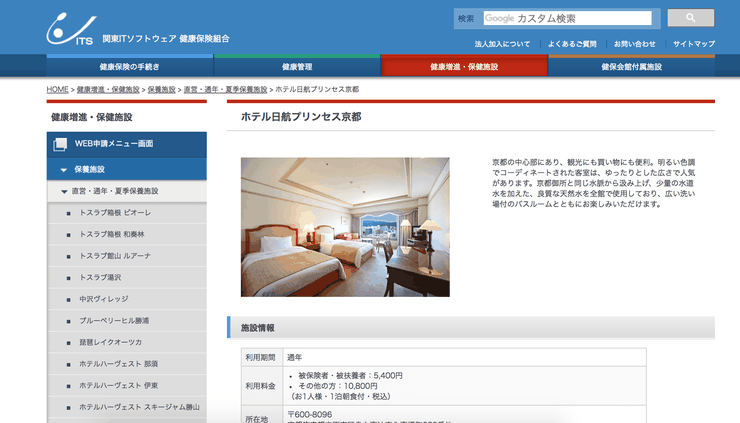Open WEB申請メニュー画面 sidebar button

point(126,144)
